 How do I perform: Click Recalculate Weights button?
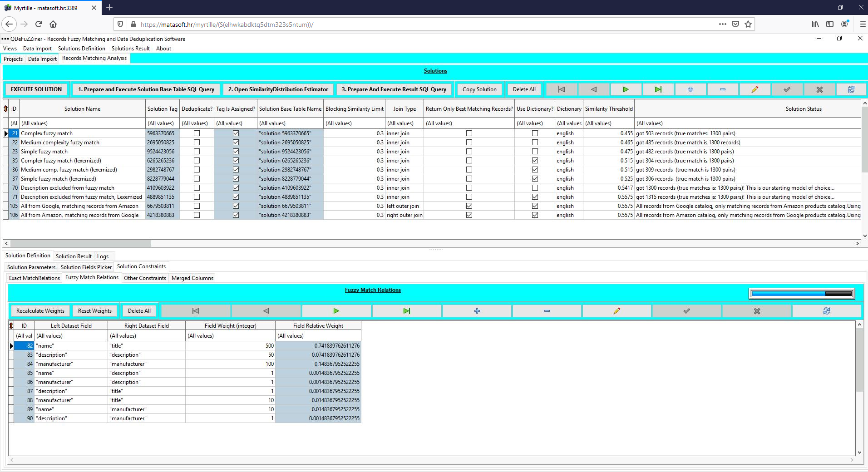coord(40,311)
